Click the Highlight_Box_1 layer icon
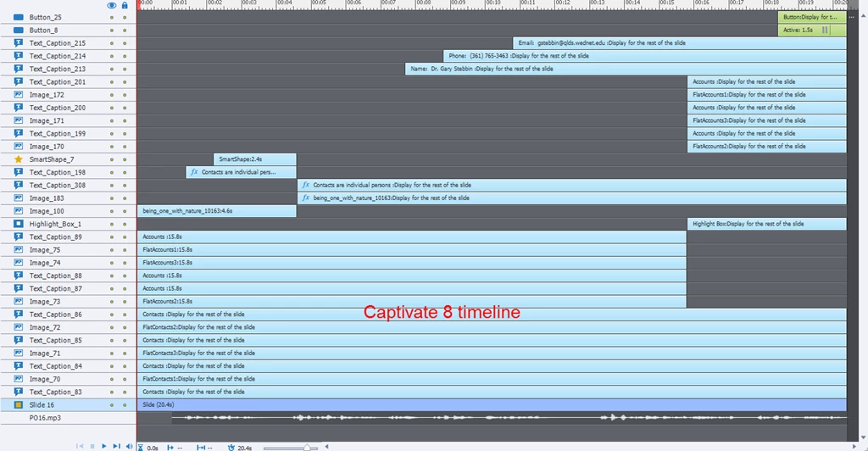Viewport: 868px width, 451px height. click(19, 224)
